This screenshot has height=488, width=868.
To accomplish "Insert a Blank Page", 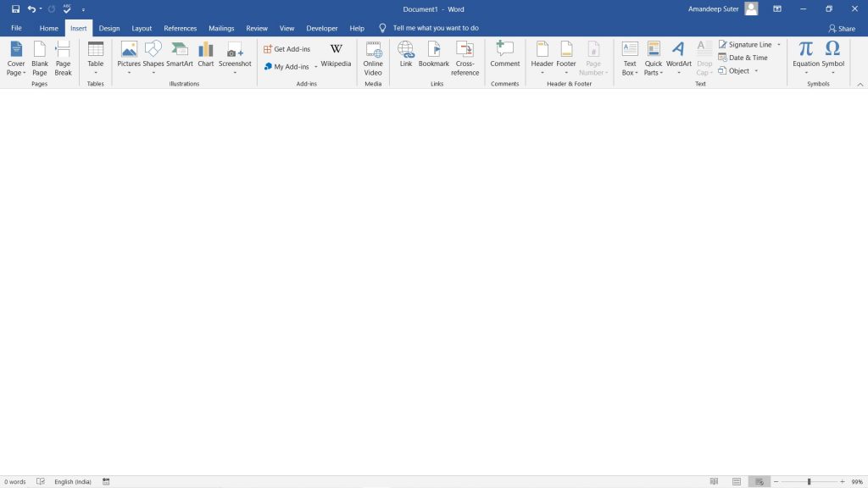I will [x=40, y=58].
